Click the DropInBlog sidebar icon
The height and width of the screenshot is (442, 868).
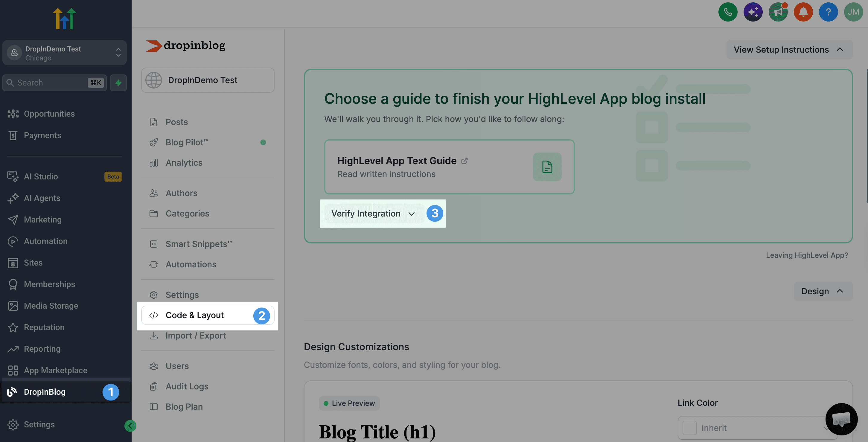point(13,392)
